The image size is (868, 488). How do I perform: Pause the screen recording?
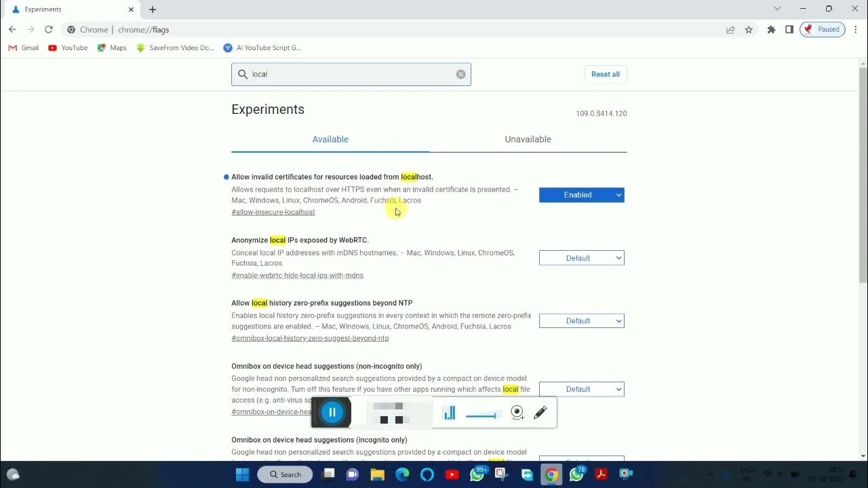[x=332, y=412]
